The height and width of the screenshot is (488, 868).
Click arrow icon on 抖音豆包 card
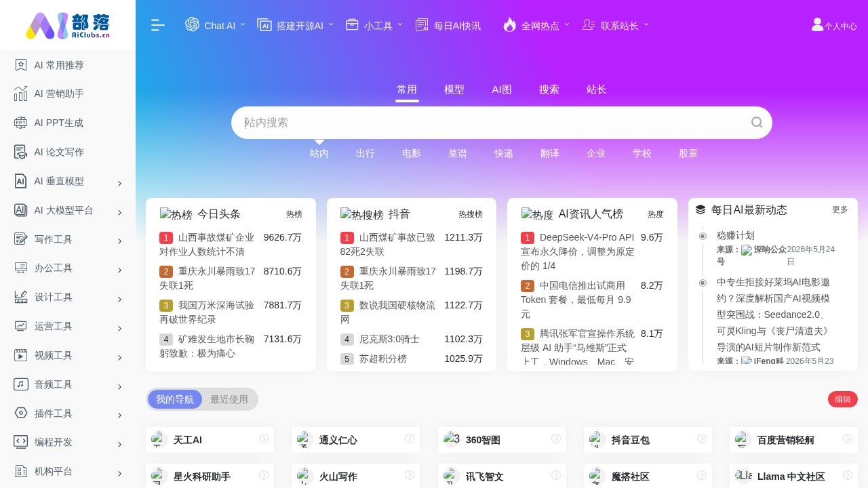coord(703,439)
